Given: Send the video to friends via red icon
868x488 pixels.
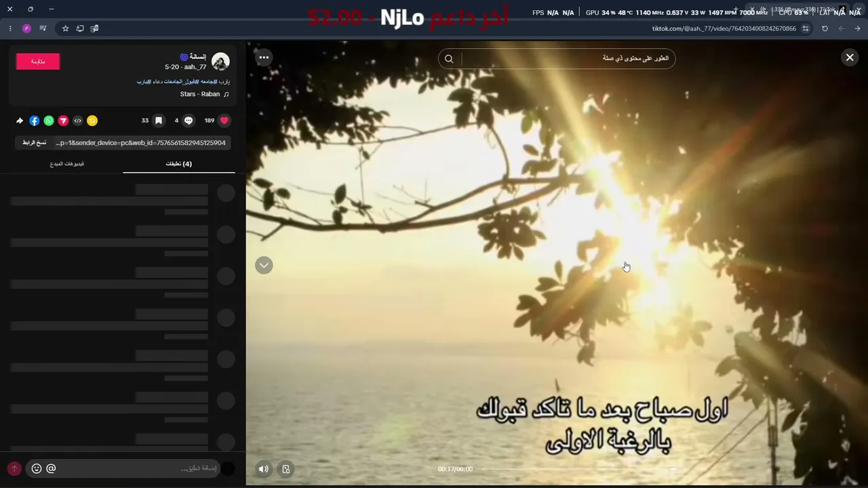Looking at the screenshot, I should [63, 121].
